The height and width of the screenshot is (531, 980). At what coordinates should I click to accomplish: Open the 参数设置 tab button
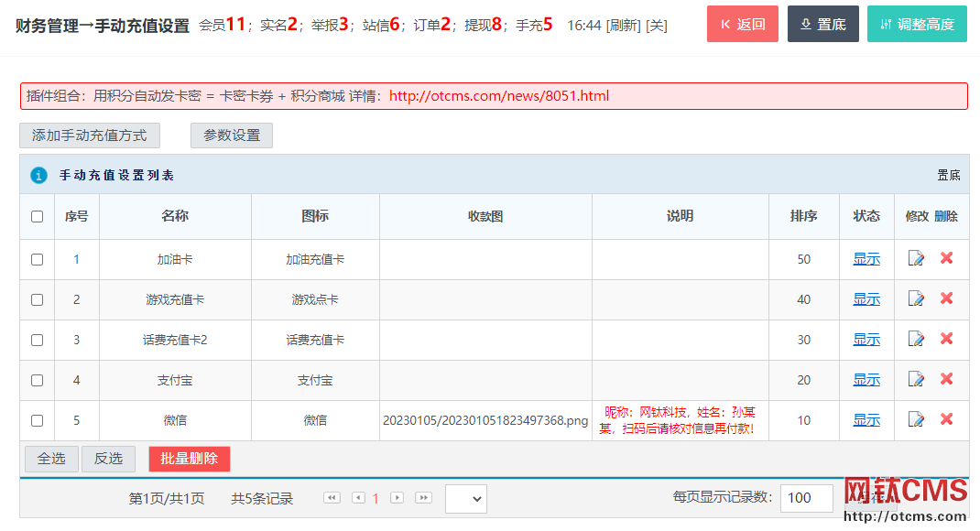click(232, 135)
